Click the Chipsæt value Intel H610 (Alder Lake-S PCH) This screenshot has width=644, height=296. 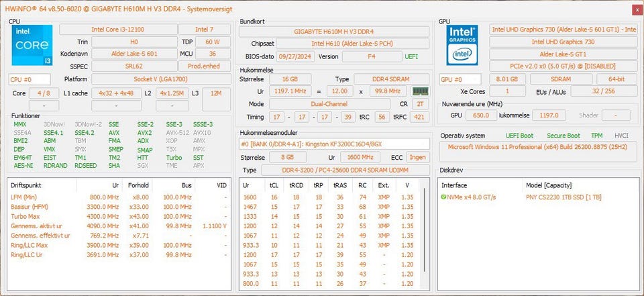[x=353, y=44]
